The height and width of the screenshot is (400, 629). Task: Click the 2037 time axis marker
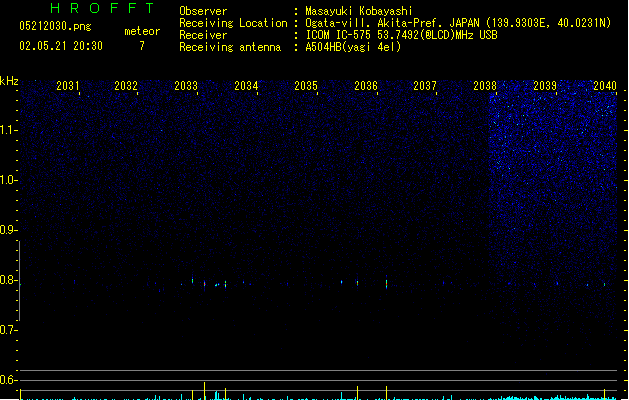tap(425, 86)
